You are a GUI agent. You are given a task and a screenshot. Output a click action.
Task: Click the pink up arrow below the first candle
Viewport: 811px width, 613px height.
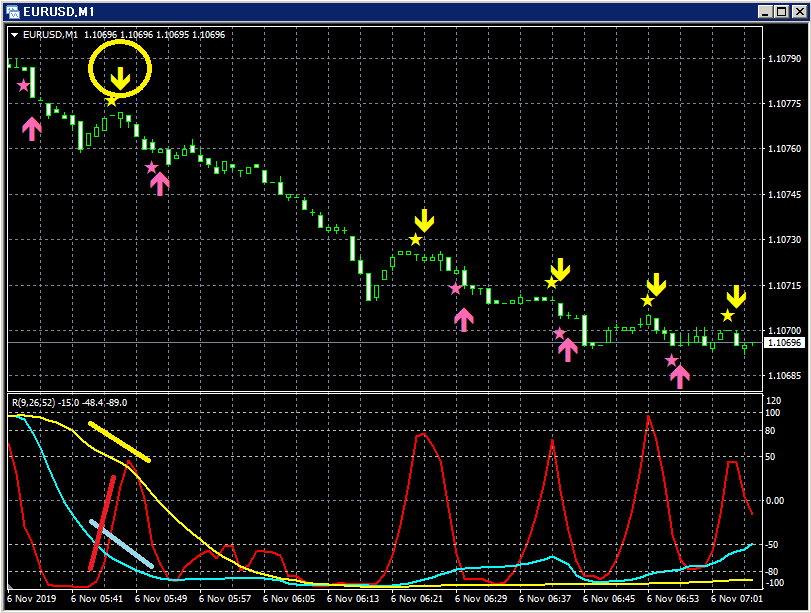[32, 128]
